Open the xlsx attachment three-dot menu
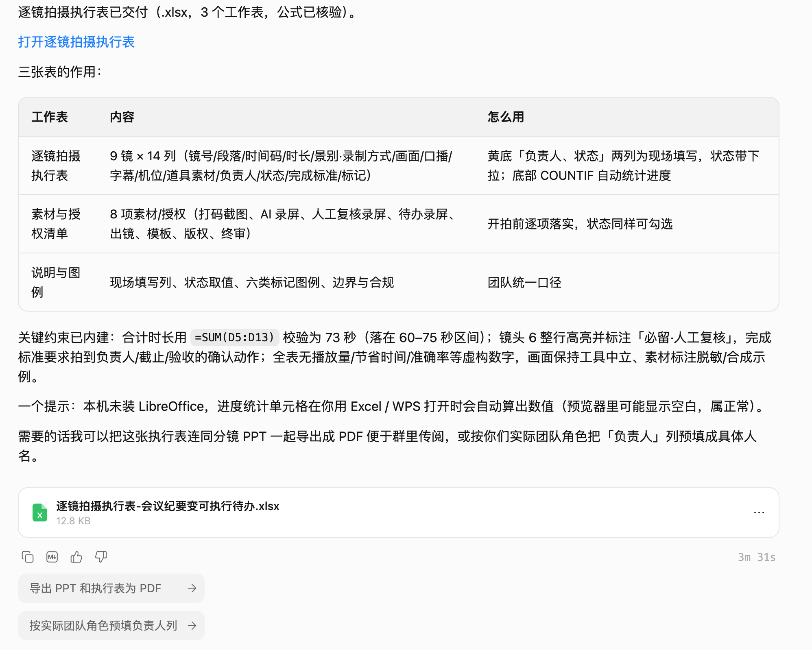Image resolution: width=812 pixels, height=650 pixels. click(759, 513)
